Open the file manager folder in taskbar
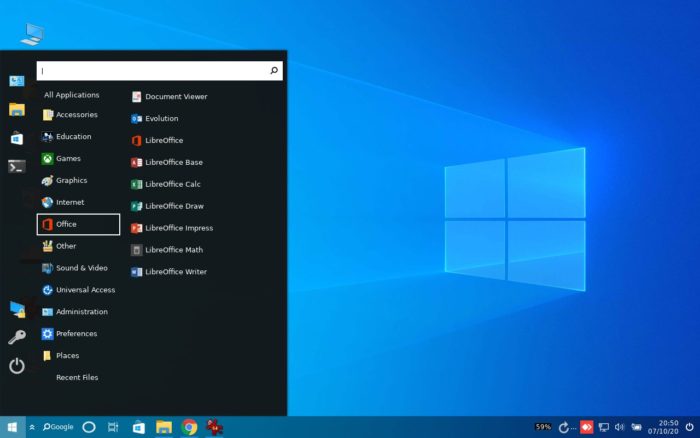 point(164,427)
